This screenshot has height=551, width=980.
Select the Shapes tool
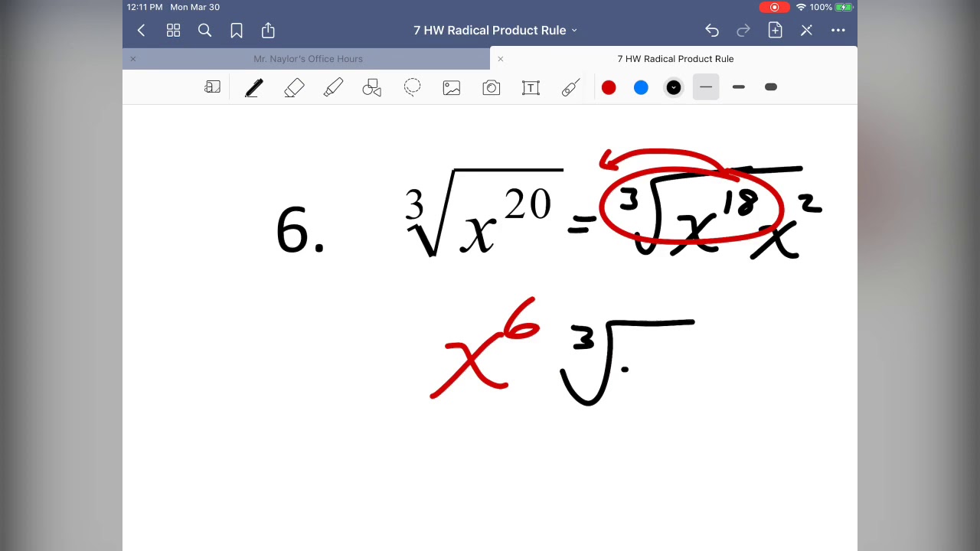pos(372,87)
